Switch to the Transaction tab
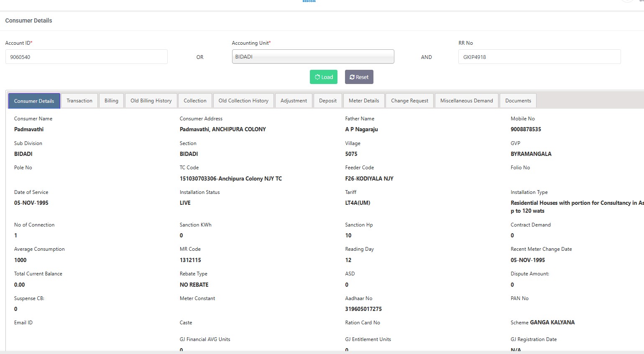This screenshot has height=354, width=644. click(x=79, y=101)
